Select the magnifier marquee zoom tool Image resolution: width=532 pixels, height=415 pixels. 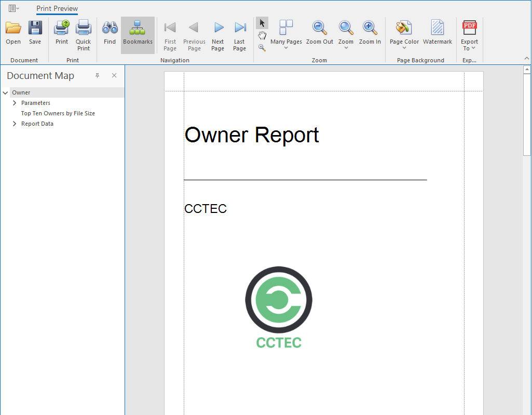click(x=262, y=47)
